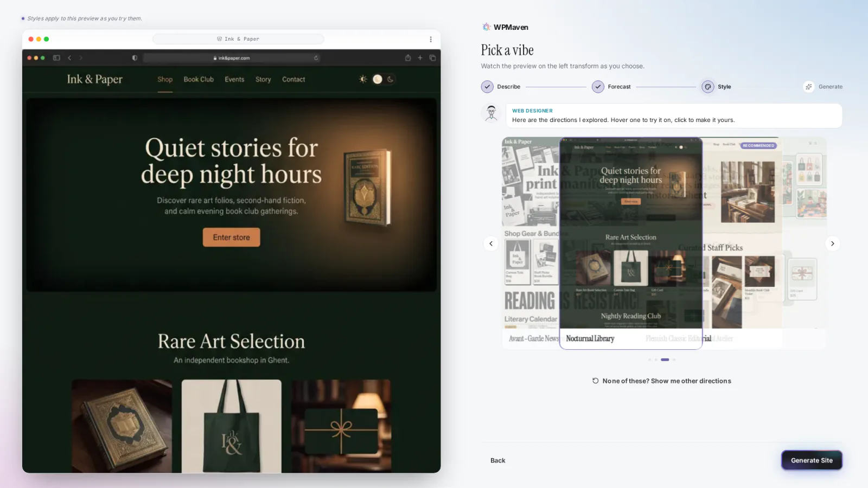868x488 pixels.
Task: Click the Describe step checkmark
Action: click(487, 87)
